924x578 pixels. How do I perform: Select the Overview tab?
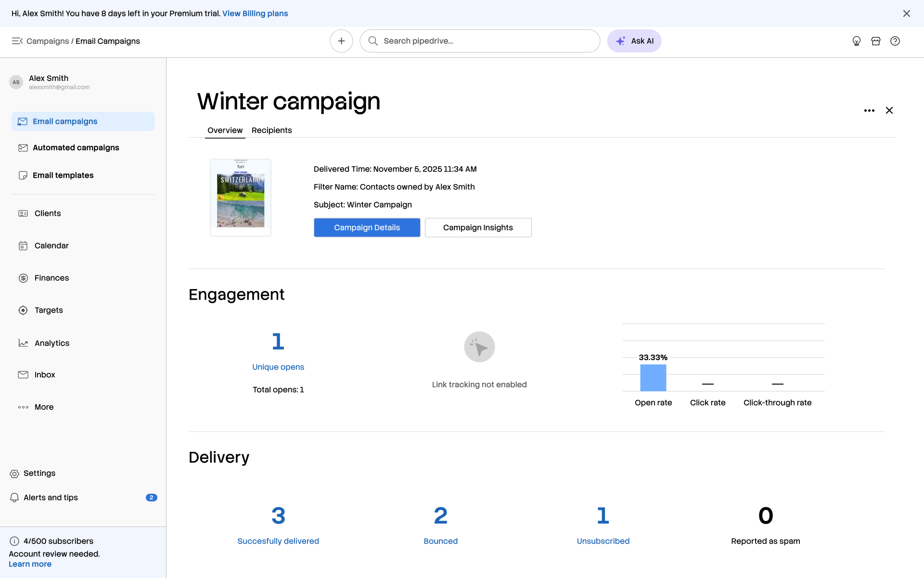[x=225, y=130]
